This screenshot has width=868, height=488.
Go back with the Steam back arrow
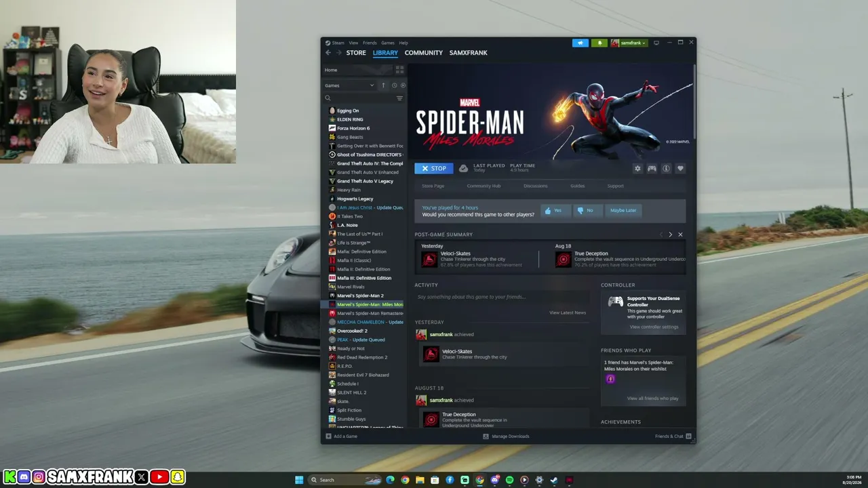328,53
